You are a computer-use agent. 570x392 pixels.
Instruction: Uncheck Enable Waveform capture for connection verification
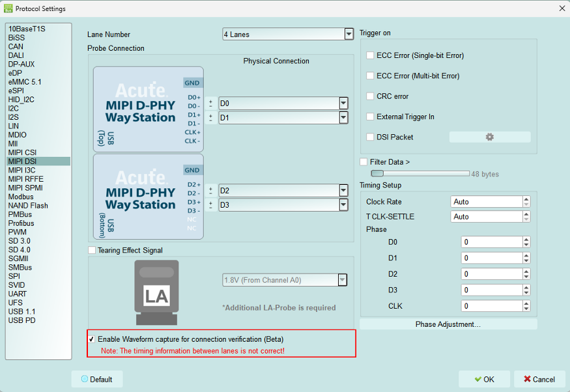92,339
